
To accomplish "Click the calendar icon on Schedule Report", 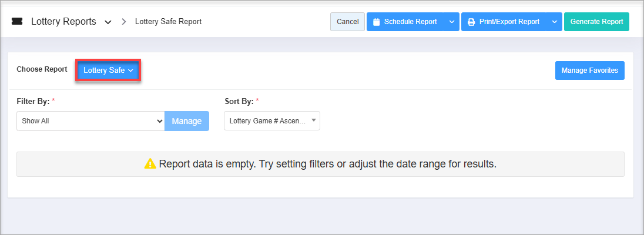I will click(x=377, y=22).
